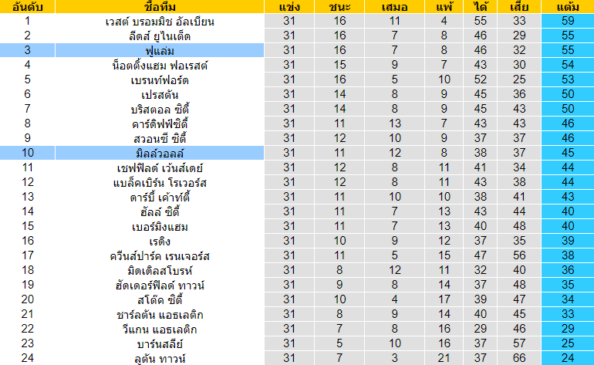The width and height of the screenshot is (594, 365).
Task: Click points value 53 for เบรนท์ฟอร์ด
Action: tap(568, 80)
